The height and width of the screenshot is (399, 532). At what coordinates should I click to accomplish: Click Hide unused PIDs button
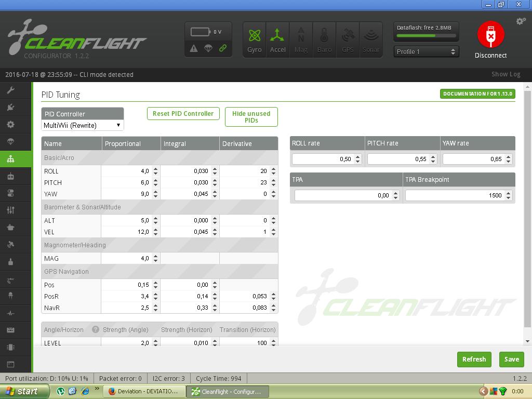[x=251, y=117]
